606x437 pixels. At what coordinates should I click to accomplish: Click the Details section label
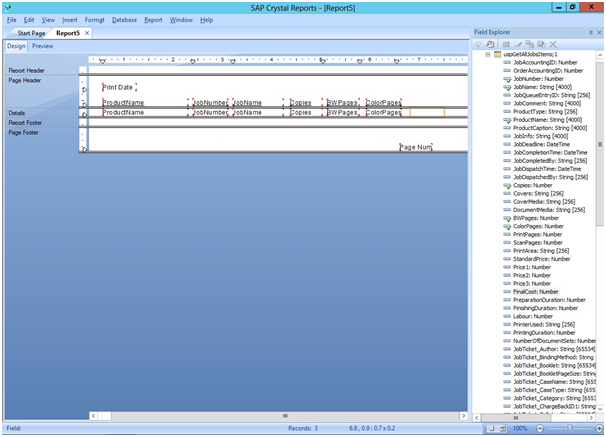tap(17, 113)
